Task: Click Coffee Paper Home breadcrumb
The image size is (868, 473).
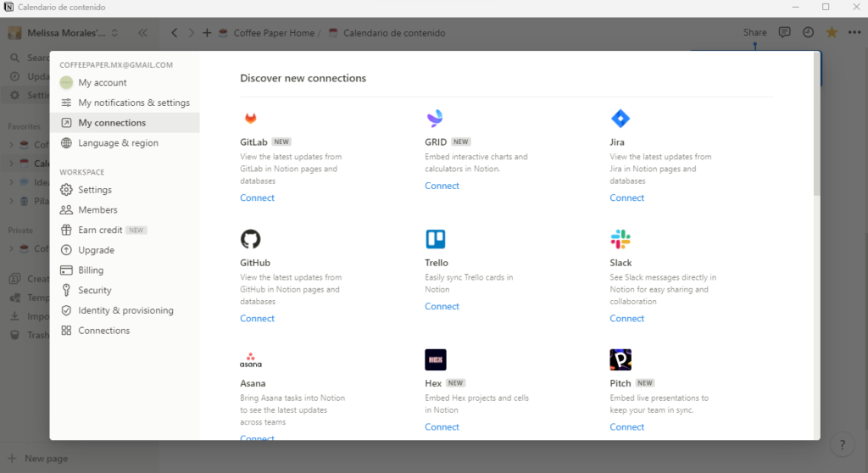Action: coord(268,33)
